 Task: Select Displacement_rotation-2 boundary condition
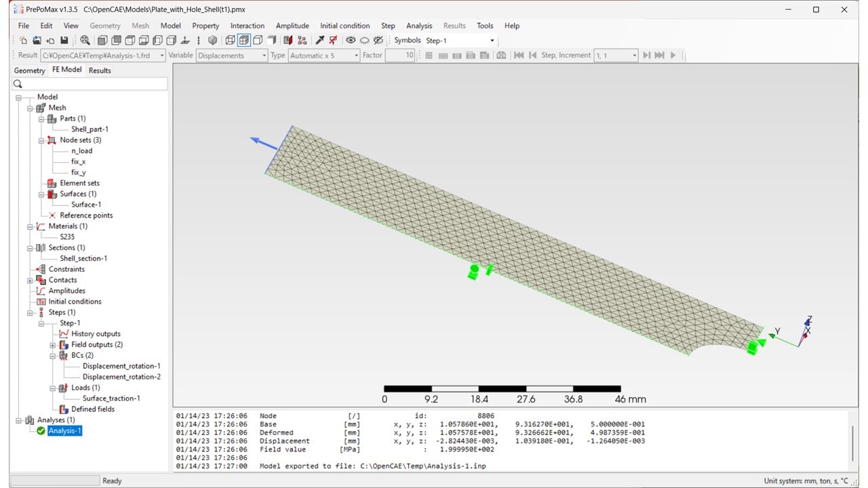pos(121,377)
